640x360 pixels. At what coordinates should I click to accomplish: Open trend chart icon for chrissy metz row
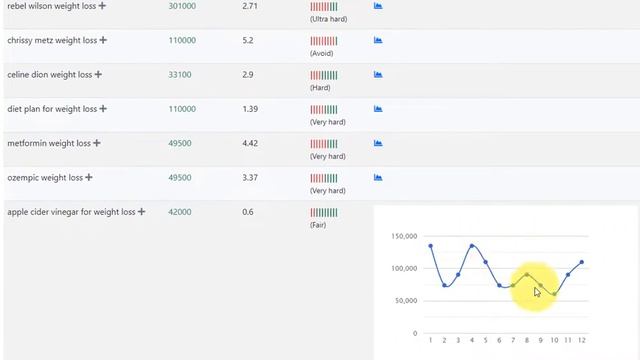point(378,40)
